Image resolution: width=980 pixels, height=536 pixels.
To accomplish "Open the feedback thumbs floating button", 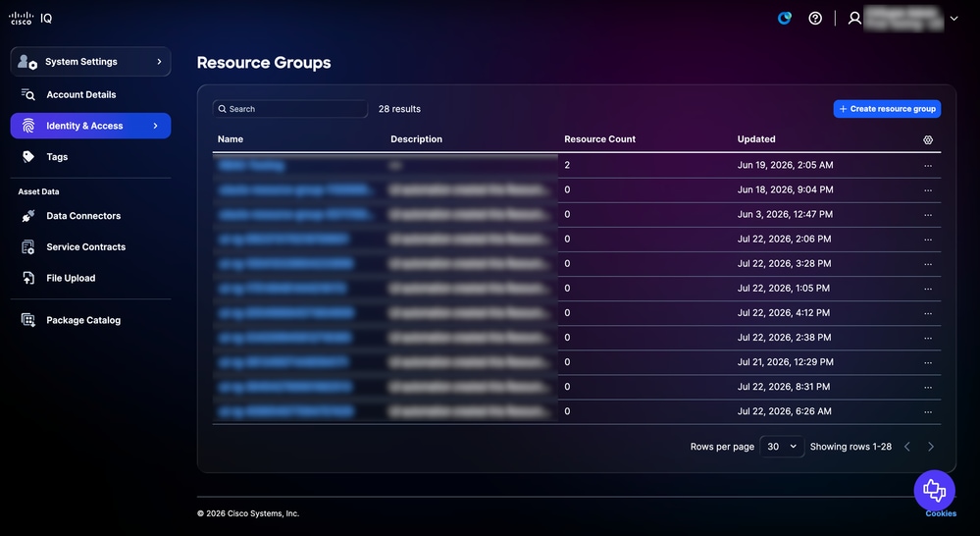I will click(x=934, y=490).
